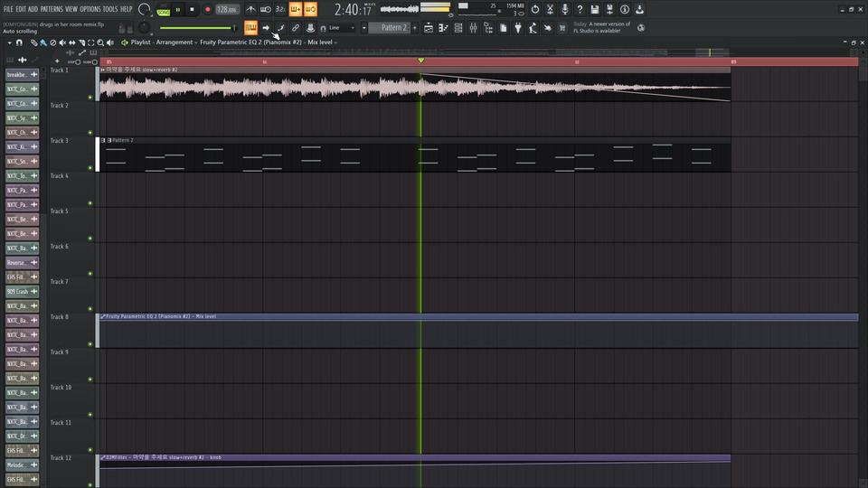
Task: Click the info project settings icon
Action: [x=625, y=9]
